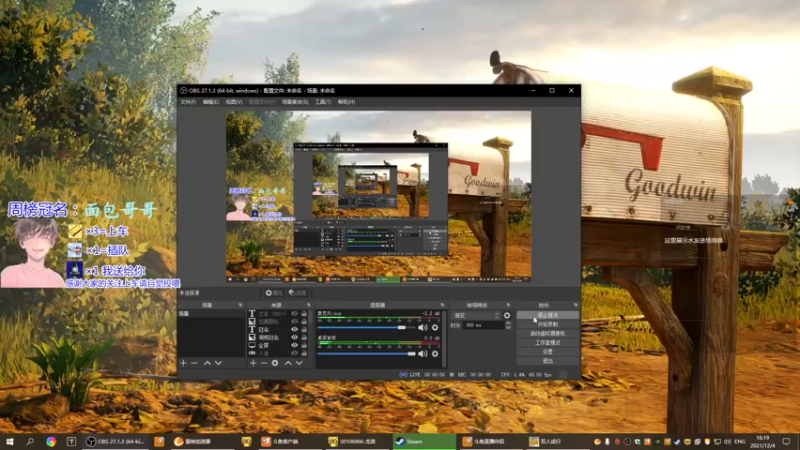Adjust the microphone volume slider
The height and width of the screenshot is (450, 800).
tap(366, 328)
